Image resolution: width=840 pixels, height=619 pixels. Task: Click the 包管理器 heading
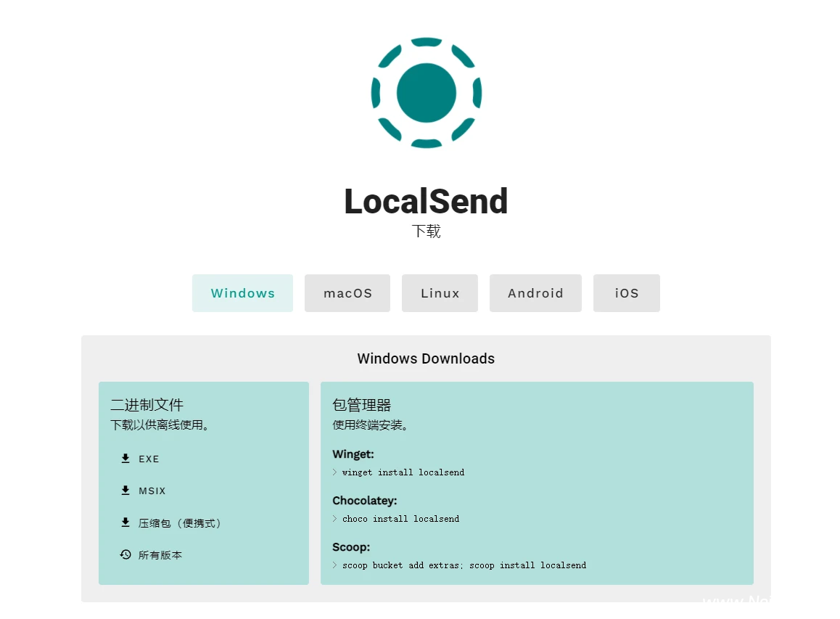coord(362,405)
